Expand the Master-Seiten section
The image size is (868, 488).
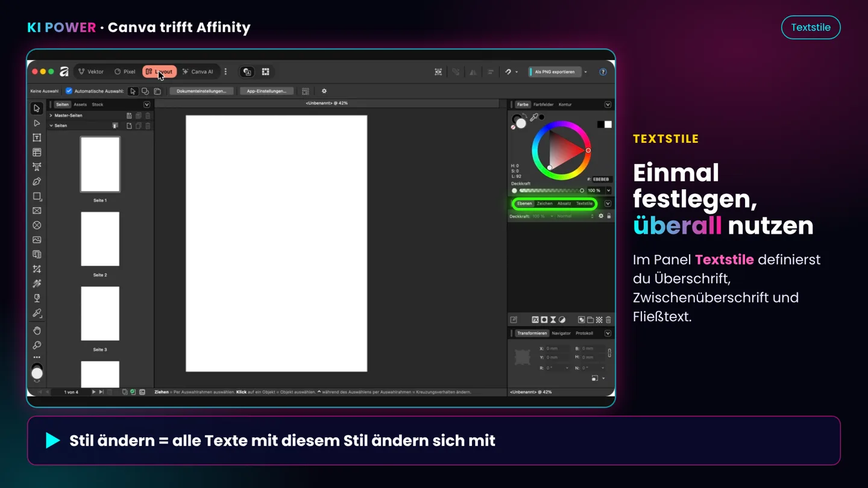pos(51,116)
